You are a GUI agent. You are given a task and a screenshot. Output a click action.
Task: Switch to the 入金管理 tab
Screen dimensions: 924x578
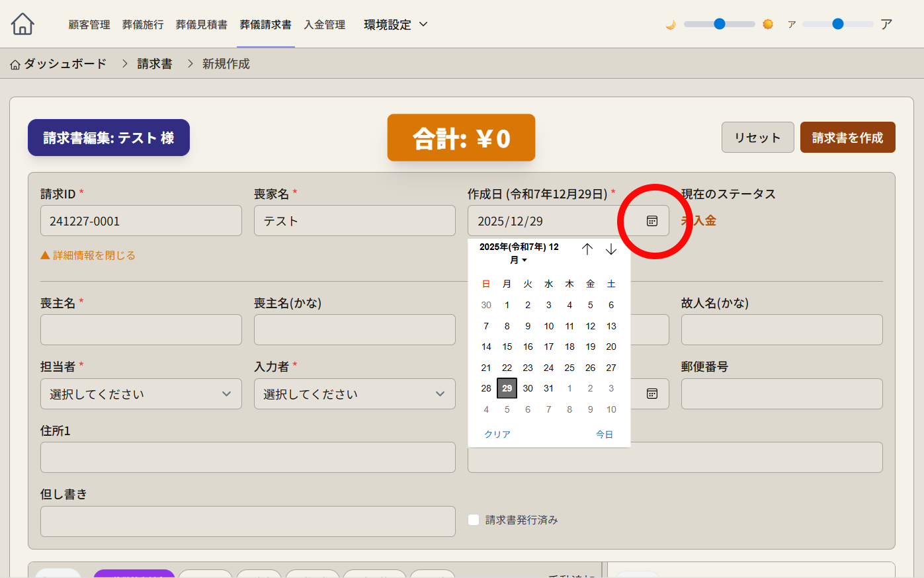pyautogui.click(x=325, y=24)
